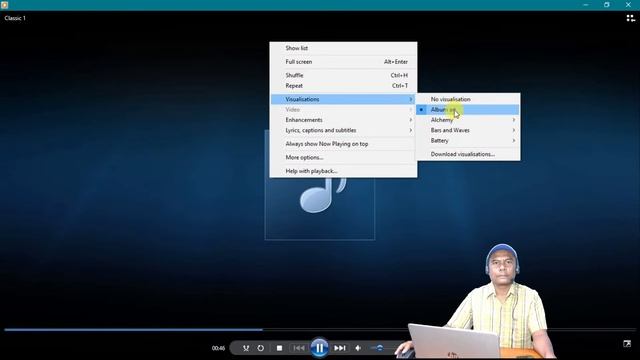
Task: Restore down the media player window
Action: tap(607, 5)
